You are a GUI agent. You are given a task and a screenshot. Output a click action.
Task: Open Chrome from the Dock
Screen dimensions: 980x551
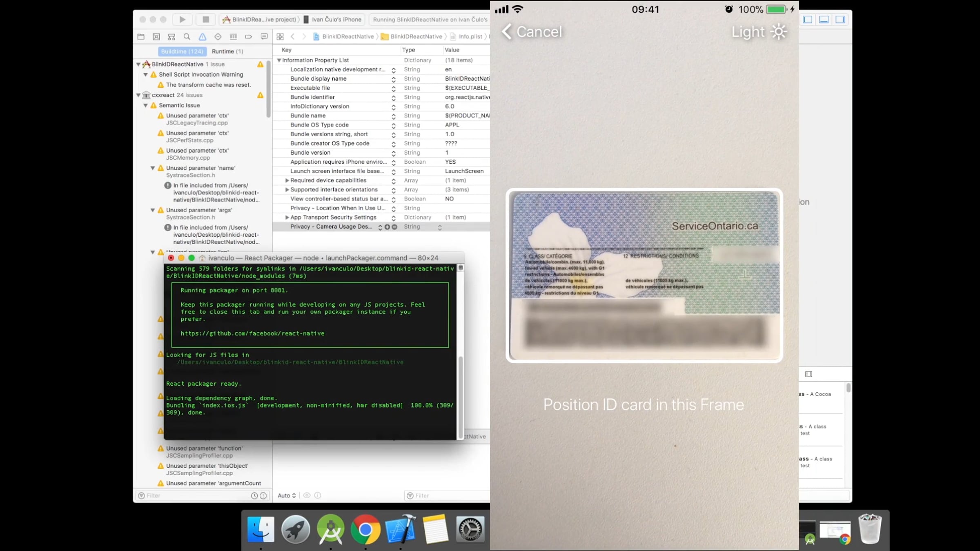(x=365, y=529)
